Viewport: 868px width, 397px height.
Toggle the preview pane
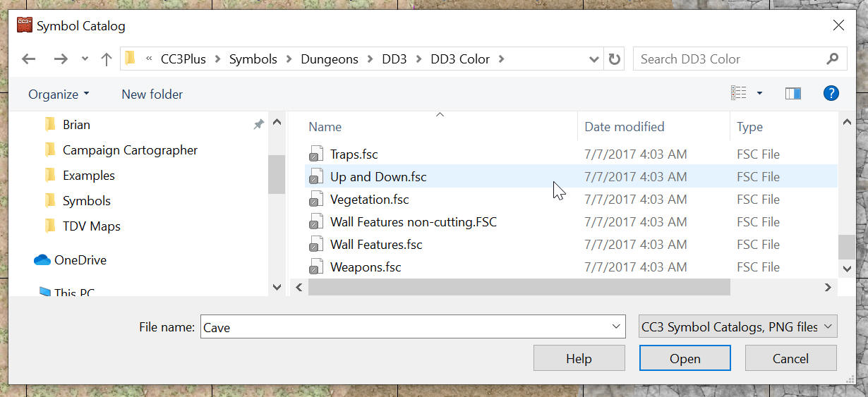793,93
